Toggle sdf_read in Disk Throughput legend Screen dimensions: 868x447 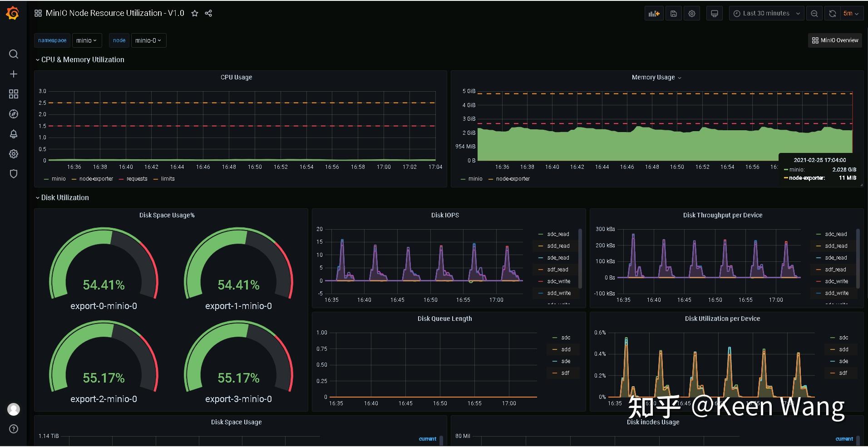pos(836,270)
